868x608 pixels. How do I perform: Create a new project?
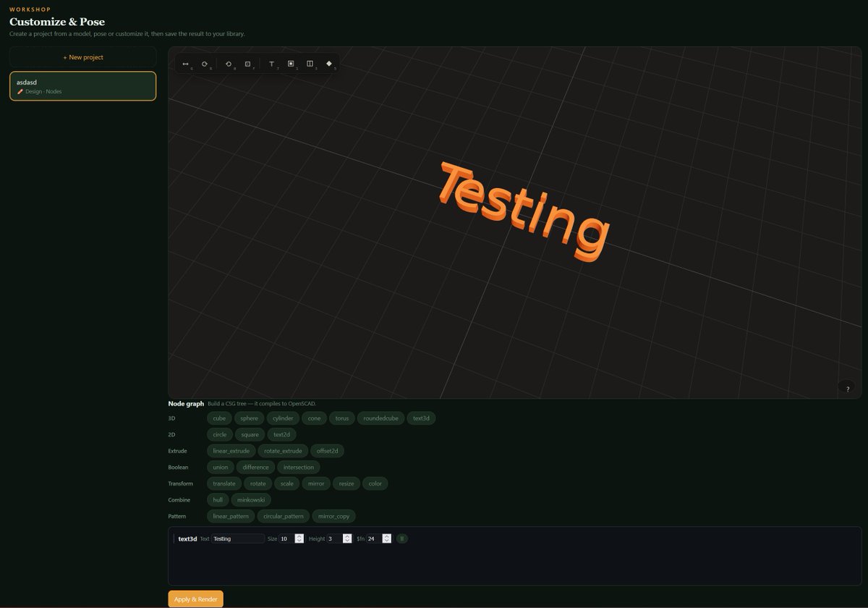click(x=83, y=57)
